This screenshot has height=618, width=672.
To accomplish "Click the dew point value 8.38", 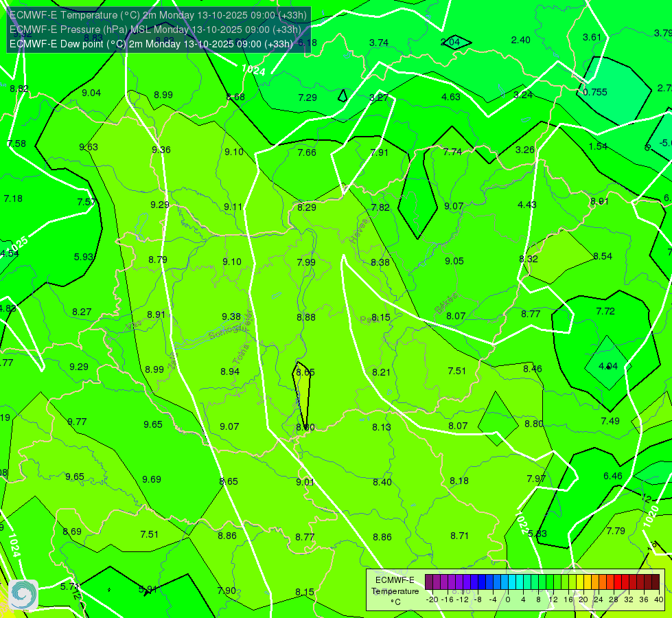I will click(x=380, y=262).
